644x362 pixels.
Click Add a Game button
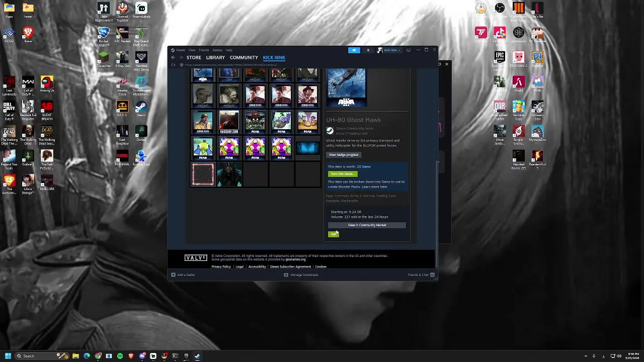coord(183,275)
